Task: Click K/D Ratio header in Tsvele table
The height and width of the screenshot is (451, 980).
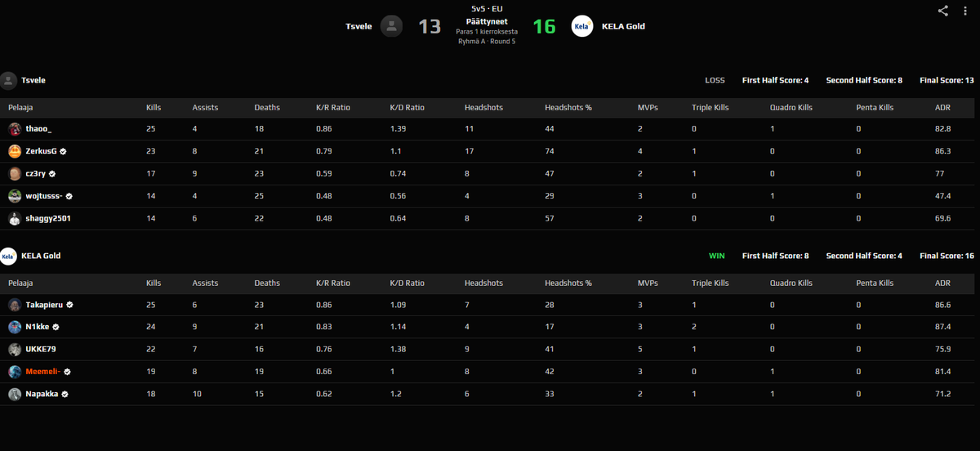Action: tap(408, 108)
